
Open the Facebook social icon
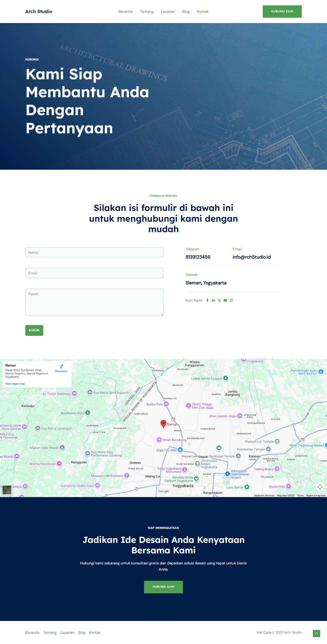coord(207,300)
